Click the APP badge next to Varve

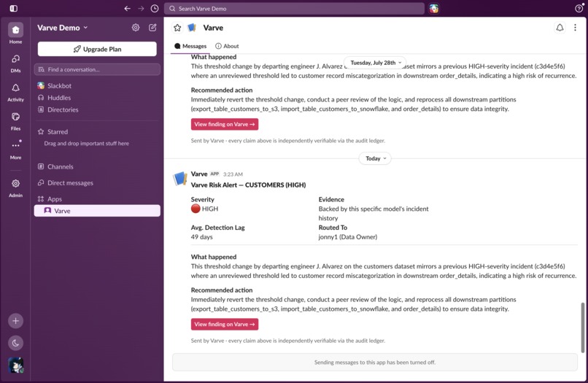(x=214, y=174)
